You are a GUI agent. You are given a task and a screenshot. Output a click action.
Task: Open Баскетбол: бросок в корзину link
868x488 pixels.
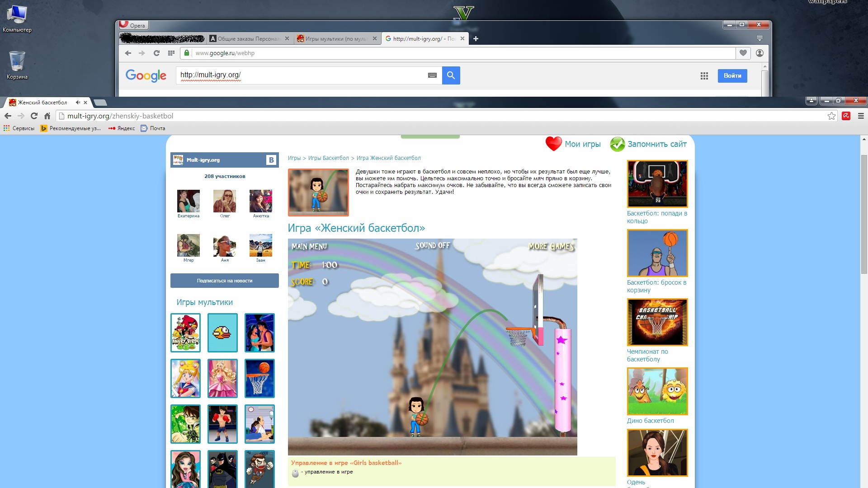point(656,286)
